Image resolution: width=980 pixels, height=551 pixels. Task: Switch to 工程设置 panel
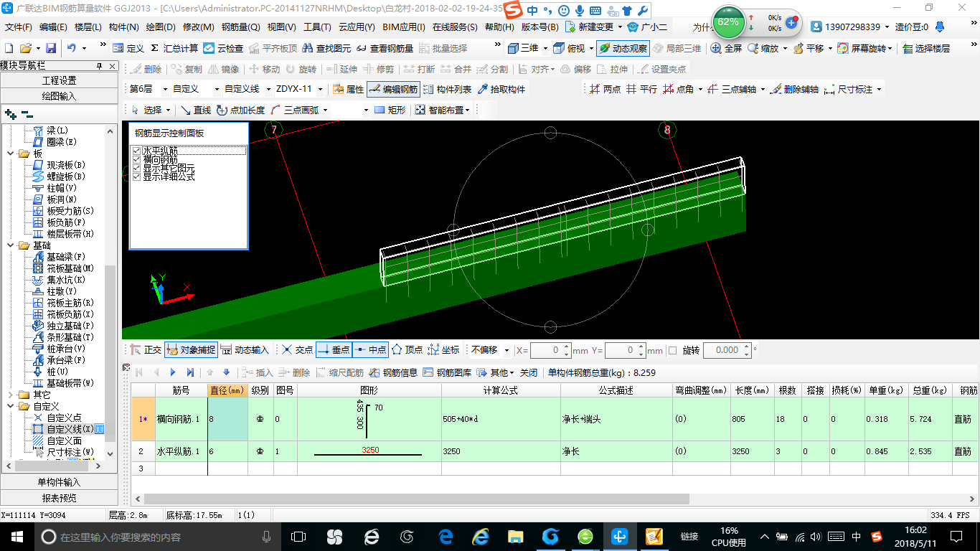[59, 80]
